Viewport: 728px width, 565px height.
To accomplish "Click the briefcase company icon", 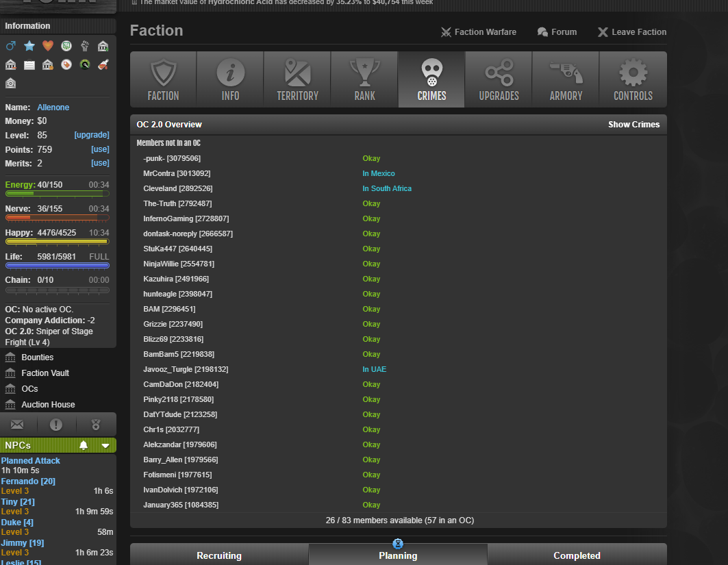I will [29, 64].
